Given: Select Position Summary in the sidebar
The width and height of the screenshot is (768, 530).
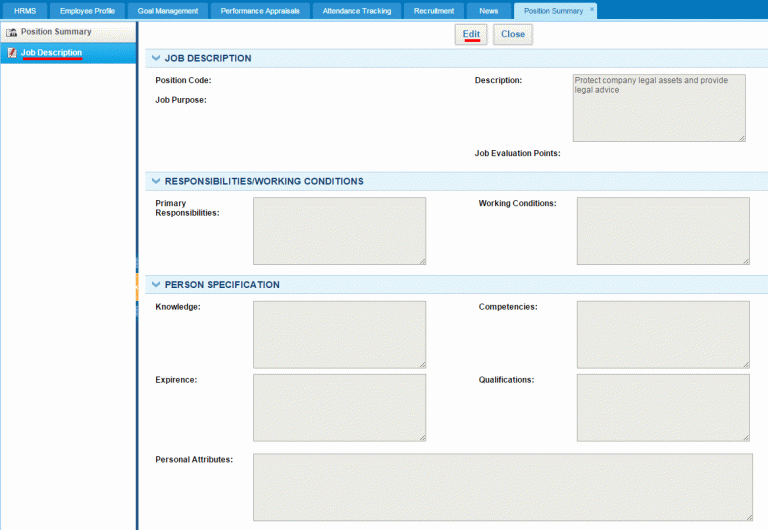Looking at the screenshot, I should click(x=68, y=32).
